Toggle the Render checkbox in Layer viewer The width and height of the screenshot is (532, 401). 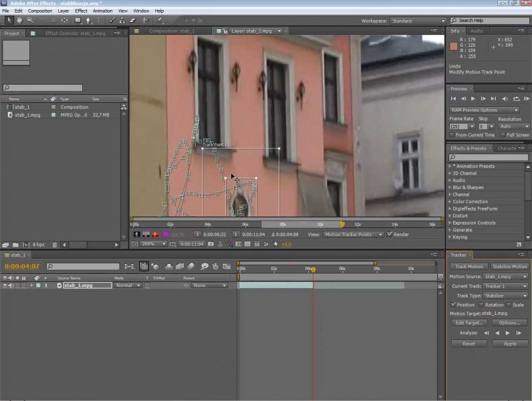(390, 235)
